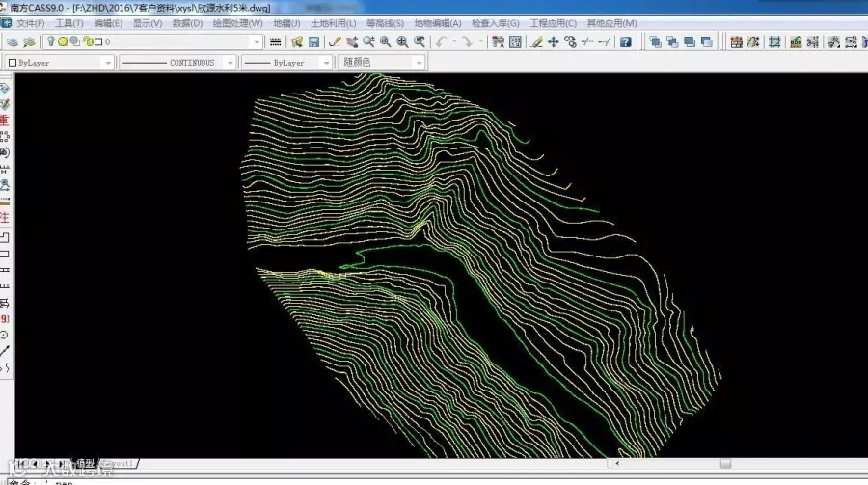Click the realtime zoom magnifier icon
The image size is (868, 485).
coord(368,42)
